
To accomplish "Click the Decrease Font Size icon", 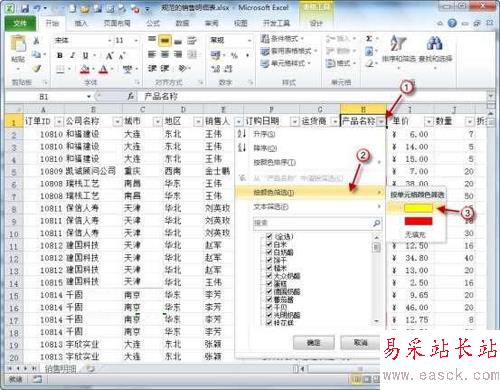I will pos(122,56).
